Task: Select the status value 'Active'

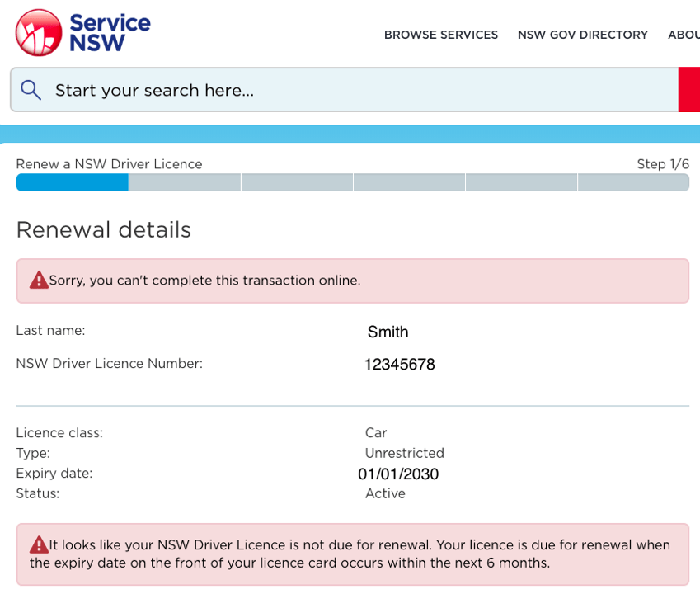Action: coord(385,493)
